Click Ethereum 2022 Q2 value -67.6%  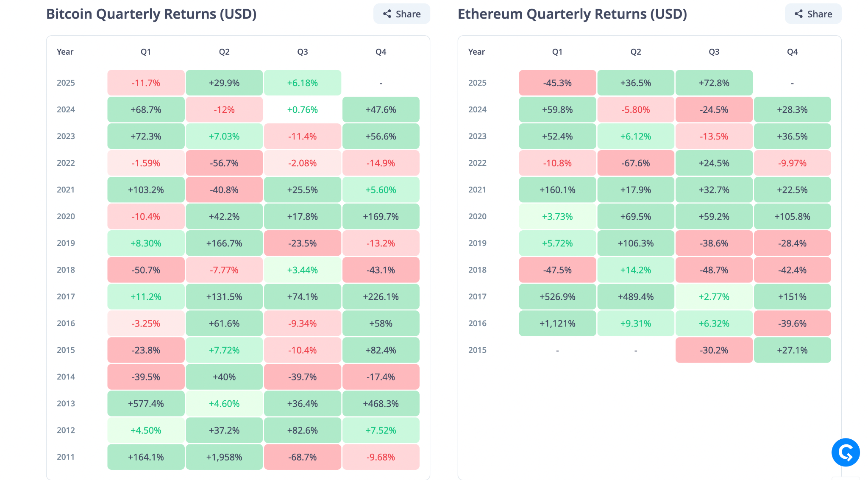pyautogui.click(x=636, y=163)
